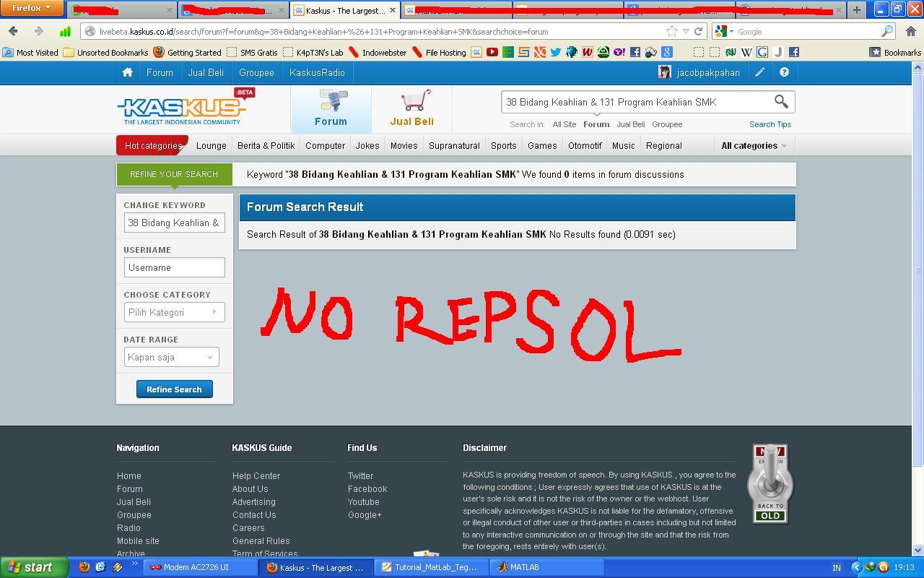This screenshot has height=578, width=924.
Task: Switch to Tutorial_MatLab taskbar window
Action: point(432,567)
